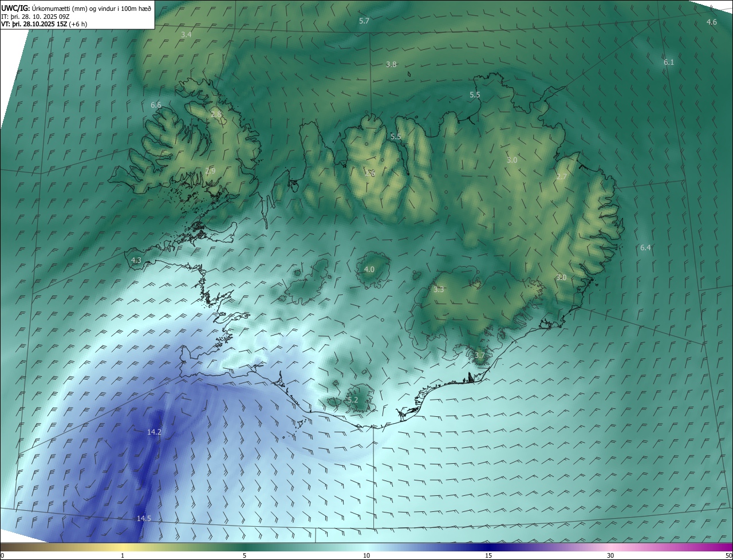This screenshot has width=733, height=560.
Task: Click the 1 tick on the color scale
Action: [x=123, y=555]
